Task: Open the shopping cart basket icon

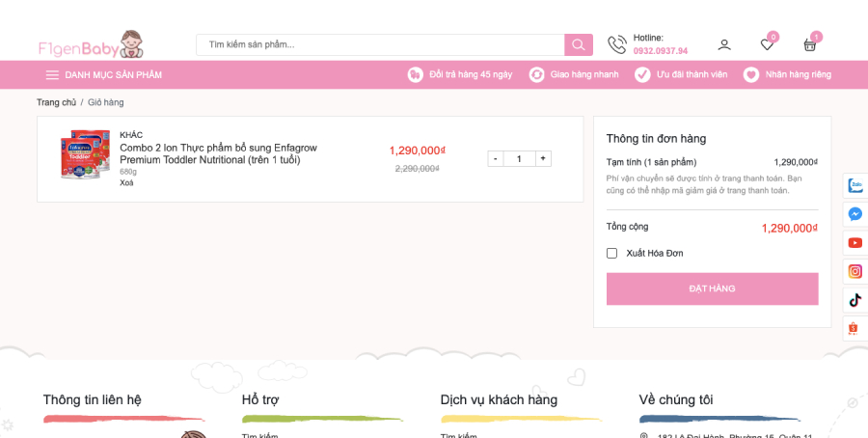Action: click(x=810, y=44)
